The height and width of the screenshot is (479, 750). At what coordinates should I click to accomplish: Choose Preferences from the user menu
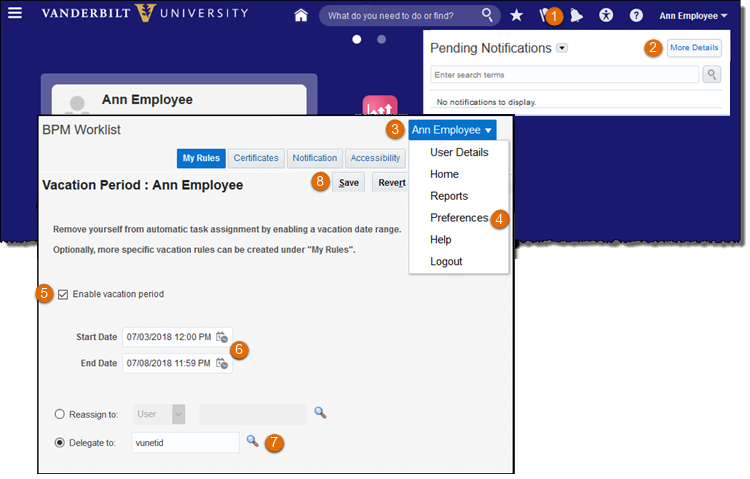tap(459, 218)
